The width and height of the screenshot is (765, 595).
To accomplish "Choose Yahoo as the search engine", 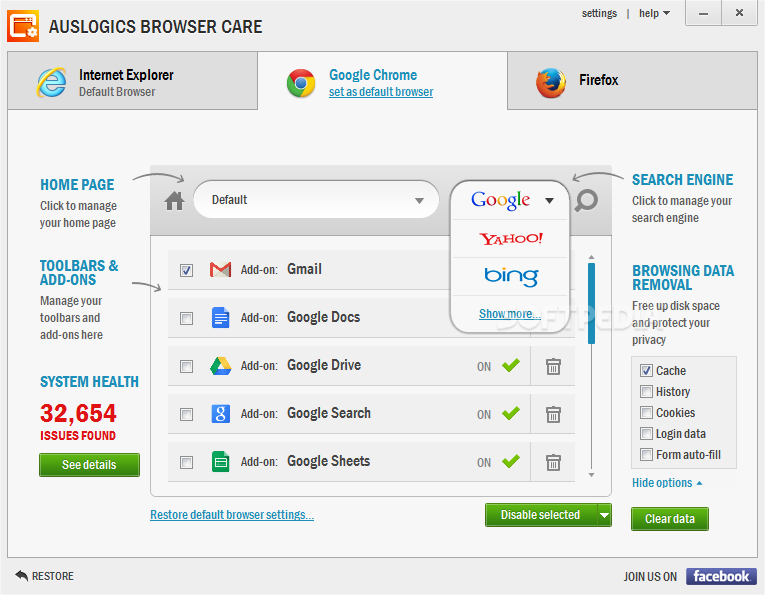I will click(x=510, y=238).
